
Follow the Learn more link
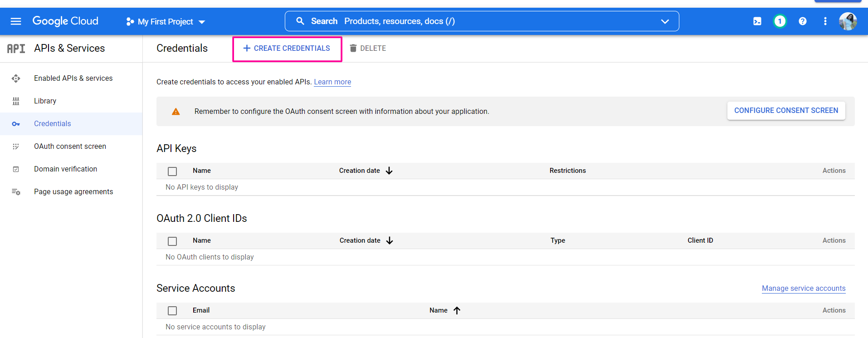pos(332,82)
